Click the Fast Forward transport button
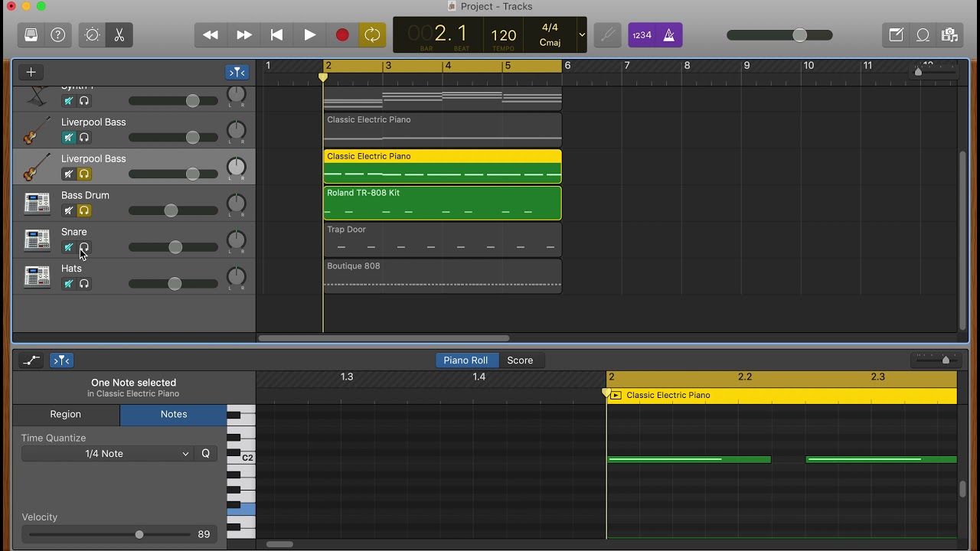 (x=244, y=35)
